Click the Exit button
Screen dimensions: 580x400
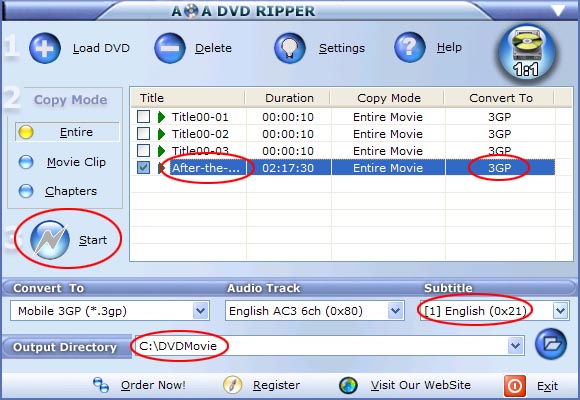point(531,386)
